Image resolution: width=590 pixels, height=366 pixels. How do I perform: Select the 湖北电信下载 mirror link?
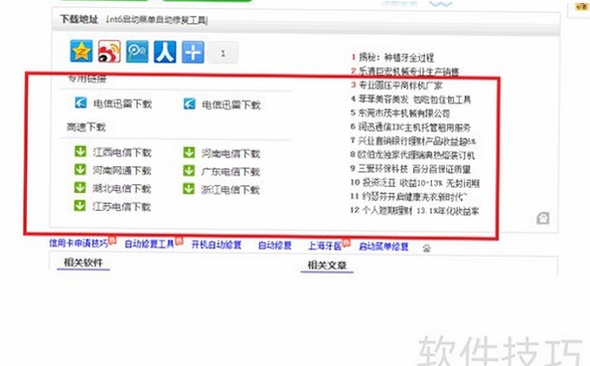tap(122, 188)
